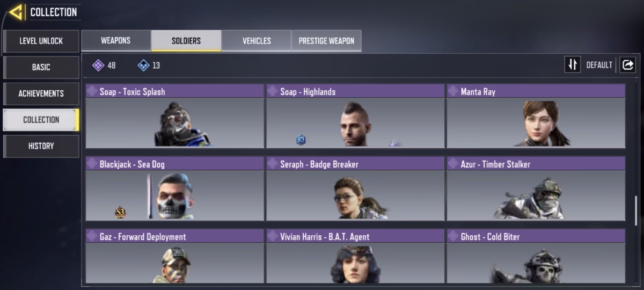The height and width of the screenshot is (290, 644).
Task: Open the Prestige Weapon tab
Action: tap(326, 41)
